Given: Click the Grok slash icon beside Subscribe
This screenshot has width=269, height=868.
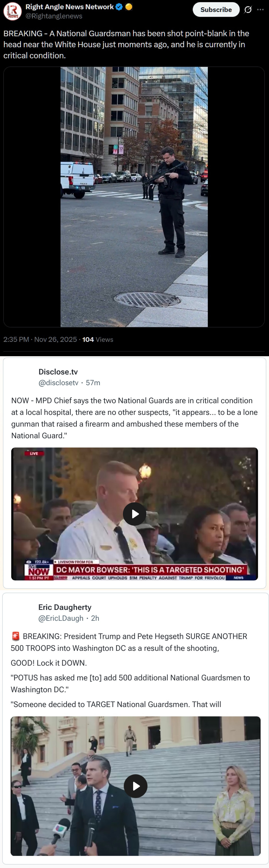Looking at the screenshot, I should pyautogui.click(x=248, y=10).
